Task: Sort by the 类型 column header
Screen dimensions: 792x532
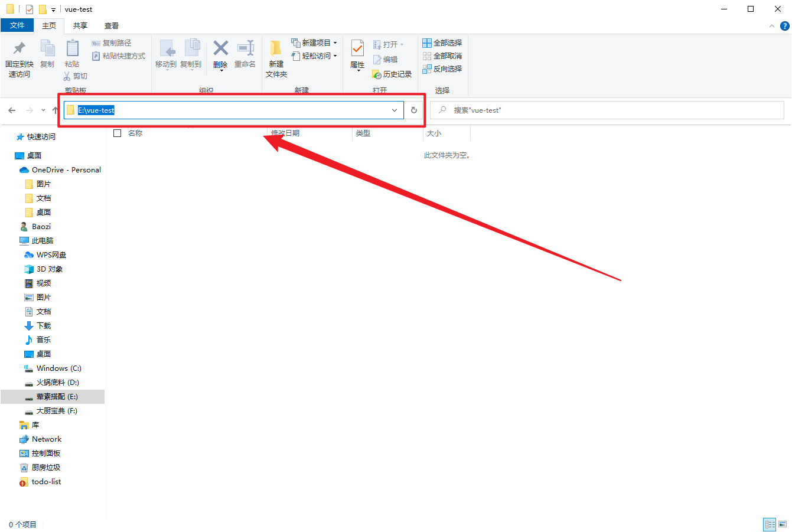Action: 363,133
